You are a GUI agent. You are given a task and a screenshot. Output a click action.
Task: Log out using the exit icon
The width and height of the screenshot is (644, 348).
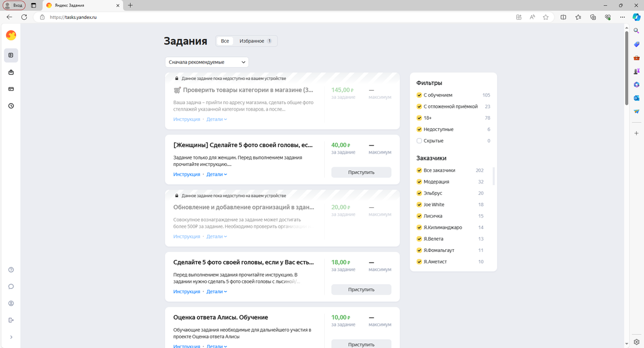click(x=11, y=320)
